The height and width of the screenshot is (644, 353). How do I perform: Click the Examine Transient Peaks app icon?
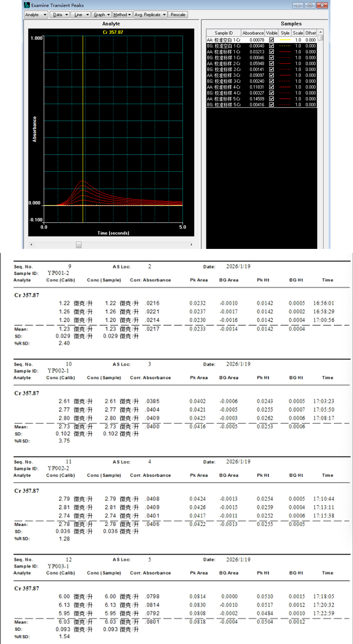(27, 5)
